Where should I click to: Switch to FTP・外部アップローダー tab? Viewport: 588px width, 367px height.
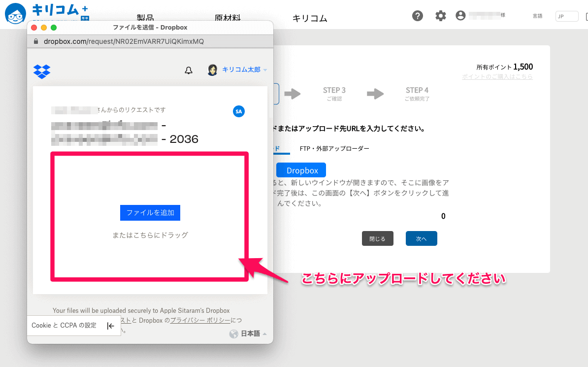(334, 149)
